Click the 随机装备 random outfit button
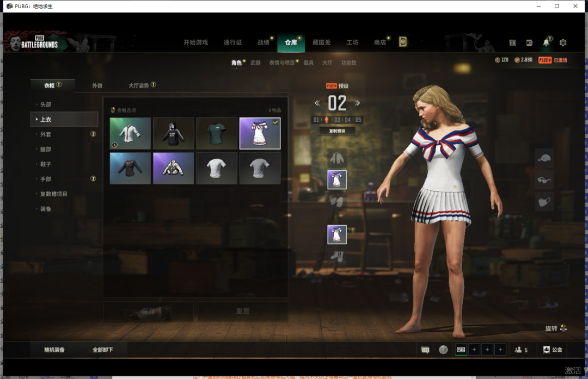Screen dimensions: 588x379 (54, 350)
